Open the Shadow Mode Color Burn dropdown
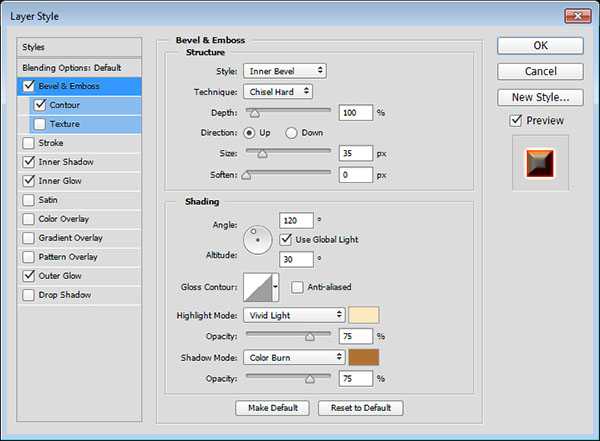The width and height of the screenshot is (600, 441). point(294,357)
